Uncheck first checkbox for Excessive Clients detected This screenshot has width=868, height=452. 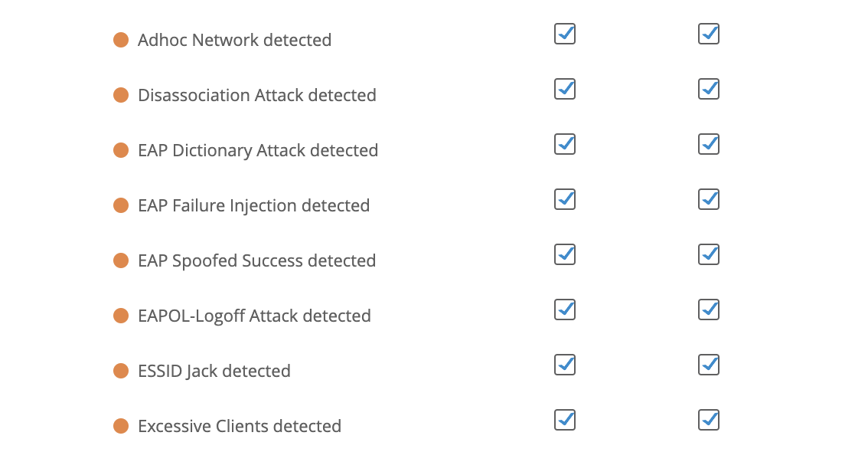click(x=565, y=420)
